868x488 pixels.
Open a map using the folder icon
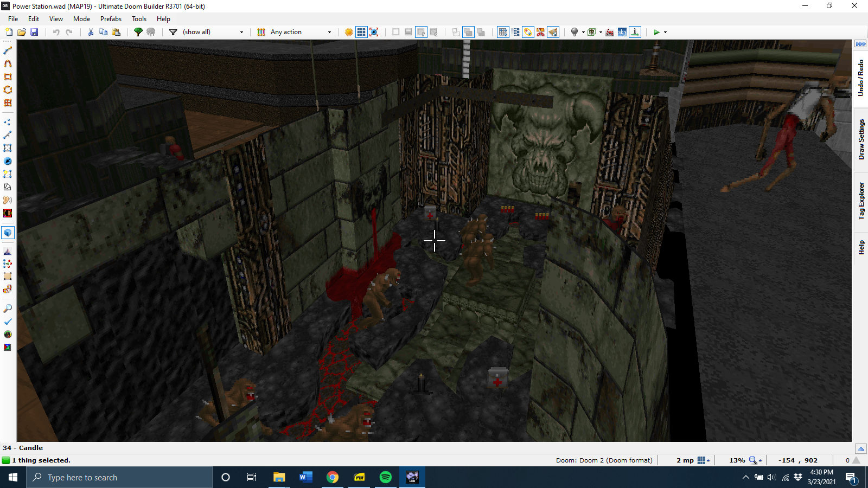tap(22, 32)
